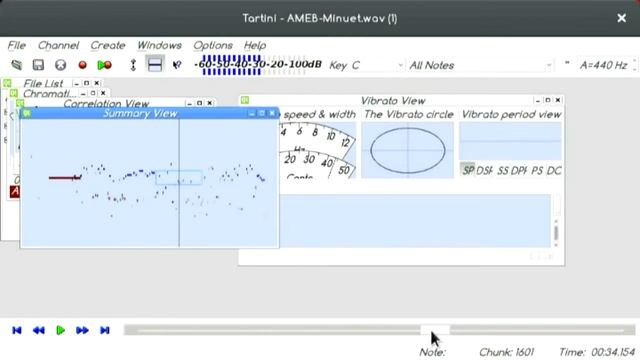Open the All Notes scale dropdown
The width and height of the screenshot is (640, 360).
[x=480, y=65]
